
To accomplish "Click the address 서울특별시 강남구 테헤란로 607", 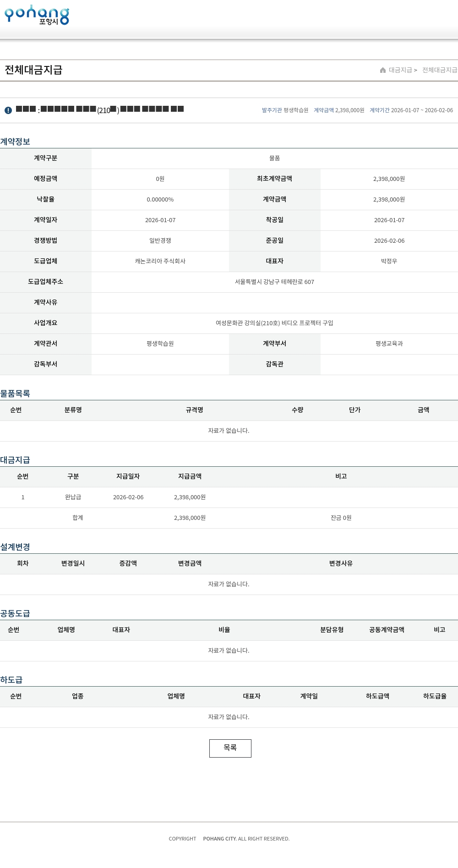I will 274,282.
